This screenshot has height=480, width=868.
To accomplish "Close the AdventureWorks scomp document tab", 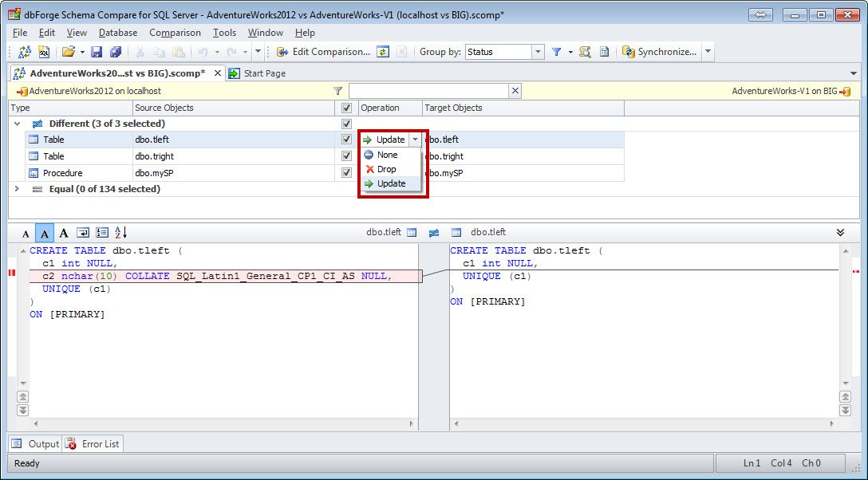I will (218, 73).
